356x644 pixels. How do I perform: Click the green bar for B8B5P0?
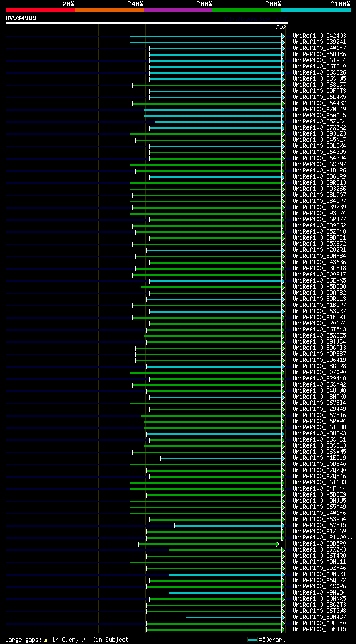[209, 544]
